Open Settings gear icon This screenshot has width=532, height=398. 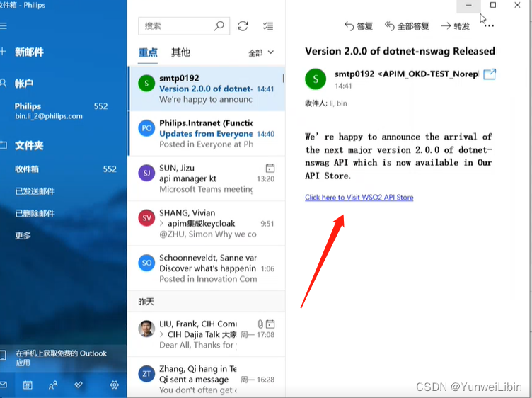[x=115, y=385]
